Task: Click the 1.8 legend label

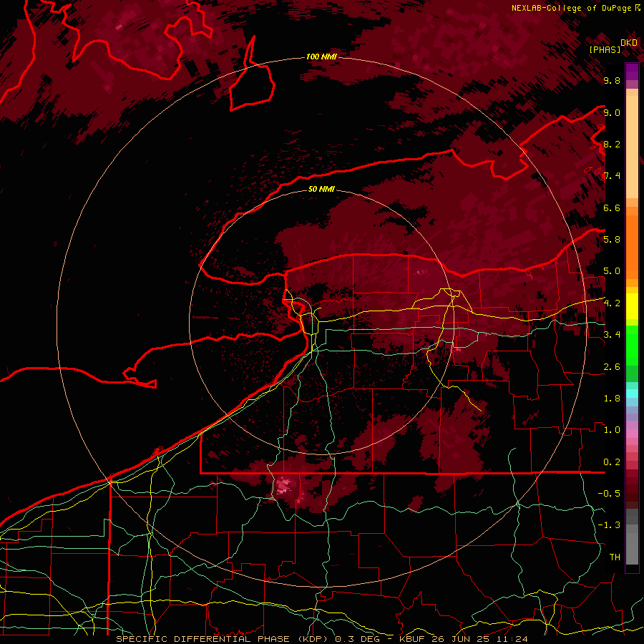Action: tap(612, 399)
